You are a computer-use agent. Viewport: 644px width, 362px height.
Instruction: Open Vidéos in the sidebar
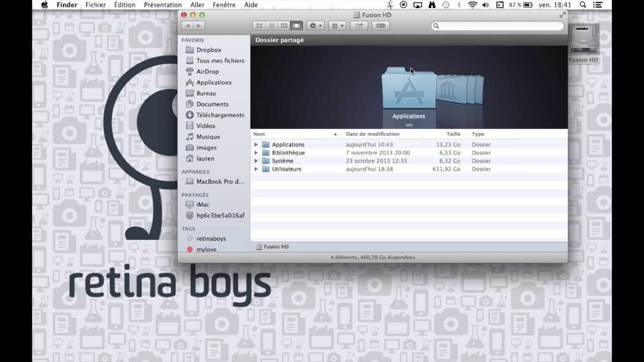pyautogui.click(x=205, y=126)
